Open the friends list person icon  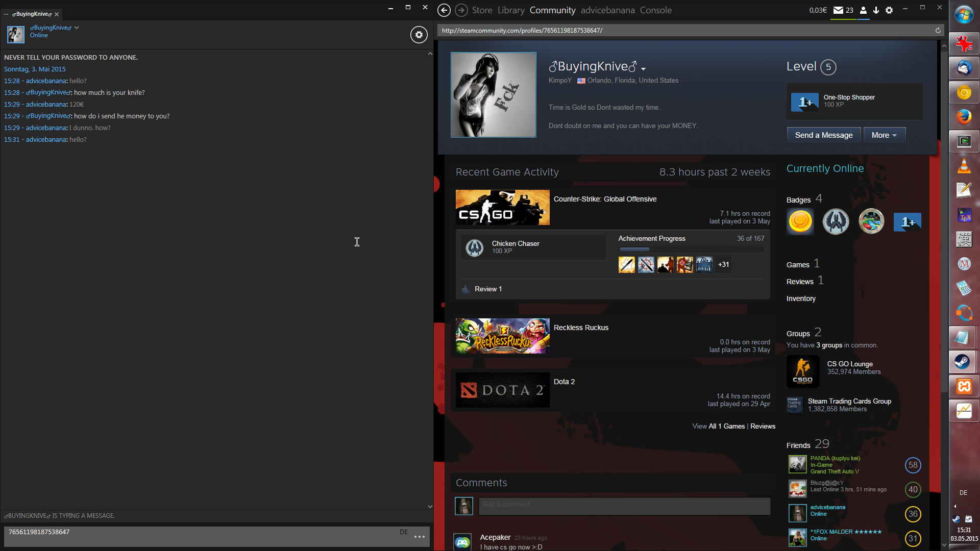click(x=863, y=10)
